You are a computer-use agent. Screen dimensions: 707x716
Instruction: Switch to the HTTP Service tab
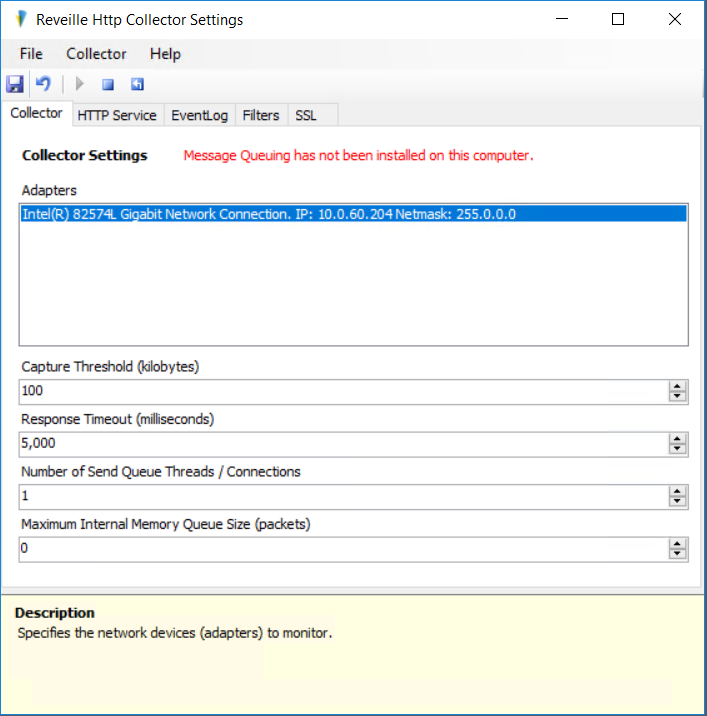[x=117, y=115]
